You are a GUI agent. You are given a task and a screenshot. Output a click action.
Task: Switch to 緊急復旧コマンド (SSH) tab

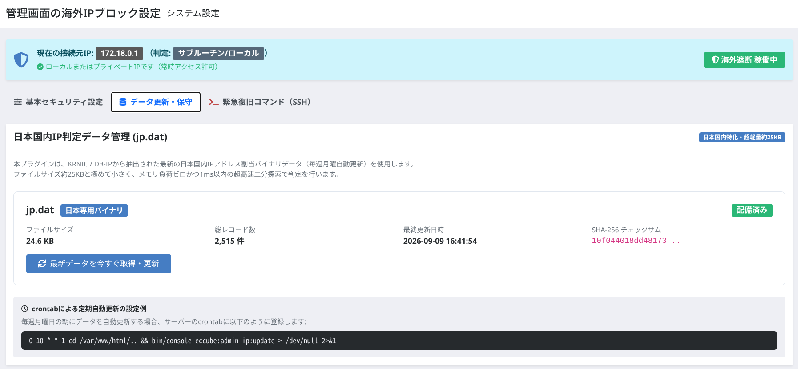pos(260,102)
